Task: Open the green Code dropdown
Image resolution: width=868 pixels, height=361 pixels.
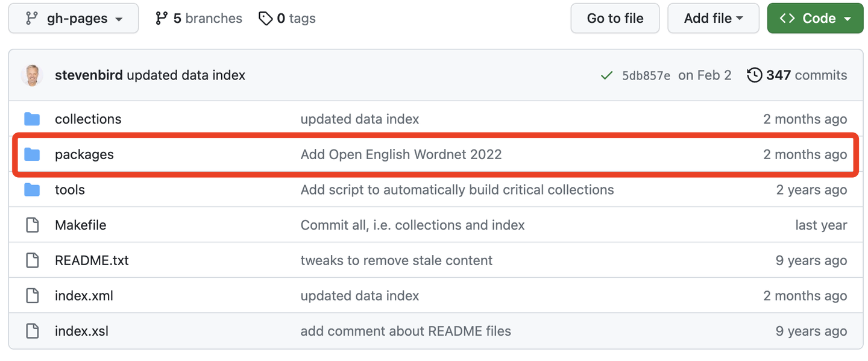Action: [815, 19]
